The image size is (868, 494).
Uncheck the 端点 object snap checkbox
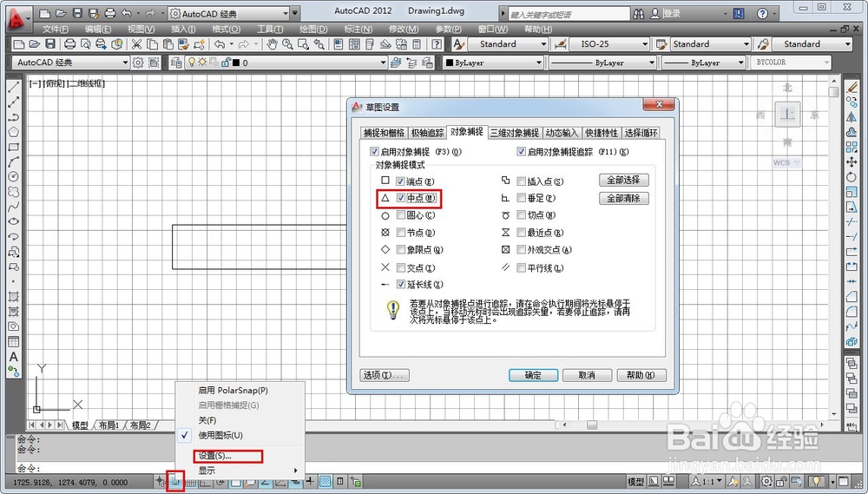pos(401,181)
